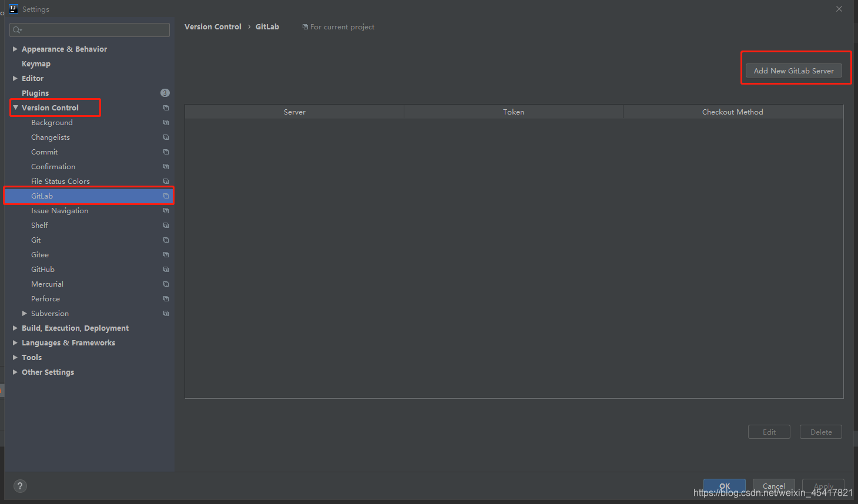Select File Status Colors settings

click(x=61, y=182)
